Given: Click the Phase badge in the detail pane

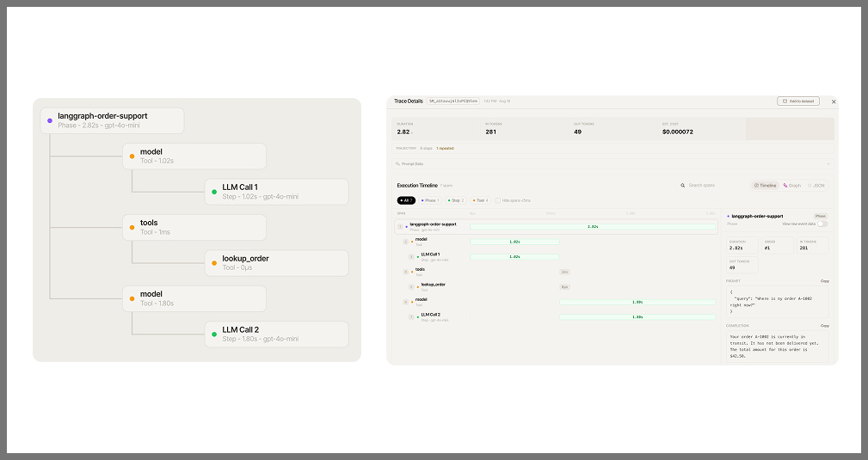Looking at the screenshot, I should [821, 216].
